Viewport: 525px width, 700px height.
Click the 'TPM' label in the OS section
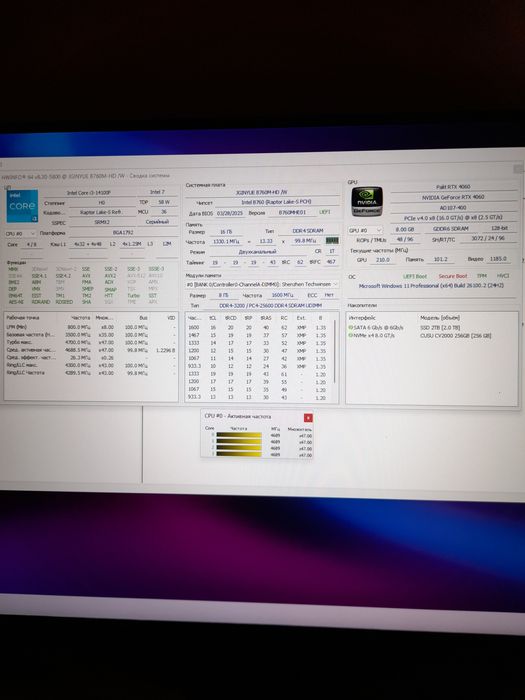click(x=481, y=276)
